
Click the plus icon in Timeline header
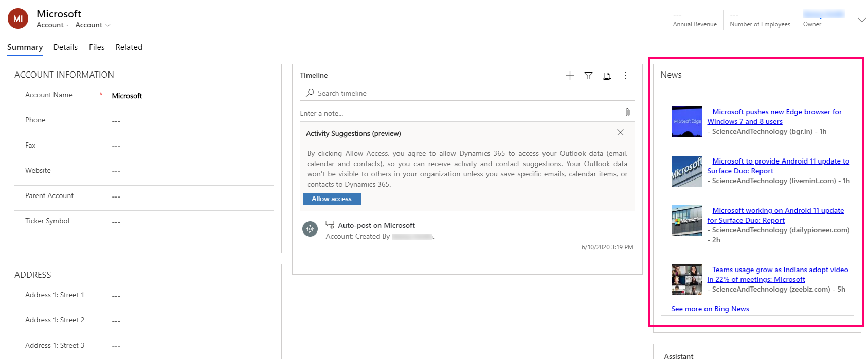point(570,76)
